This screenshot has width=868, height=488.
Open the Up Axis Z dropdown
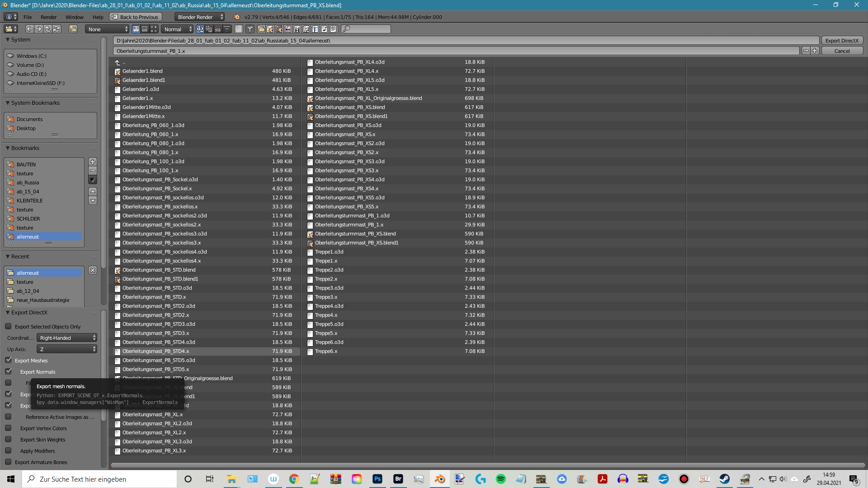tap(67, 349)
